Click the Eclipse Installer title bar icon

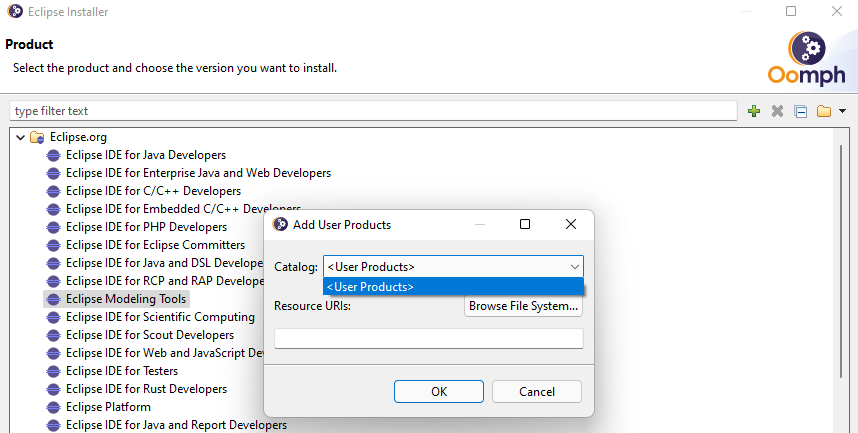click(x=15, y=11)
